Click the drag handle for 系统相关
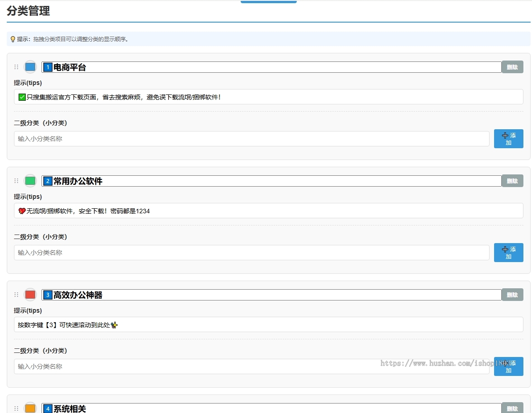Viewport: 532px width, 413px height. [x=16, y=408]
